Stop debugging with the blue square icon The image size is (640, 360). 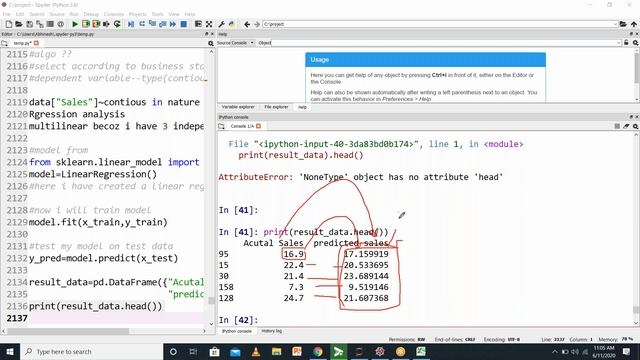pyautogui.click(x=184, y=24)
